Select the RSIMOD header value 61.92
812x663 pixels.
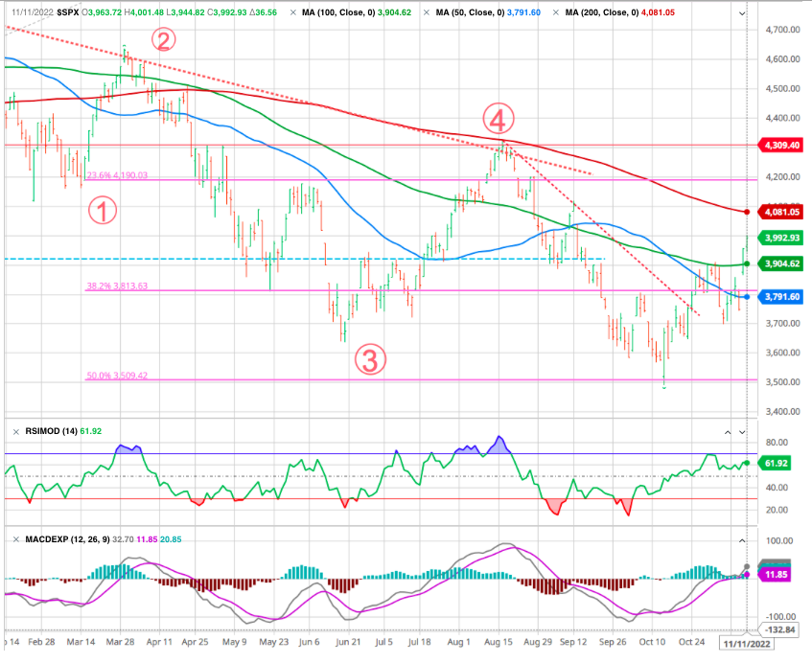91,431
